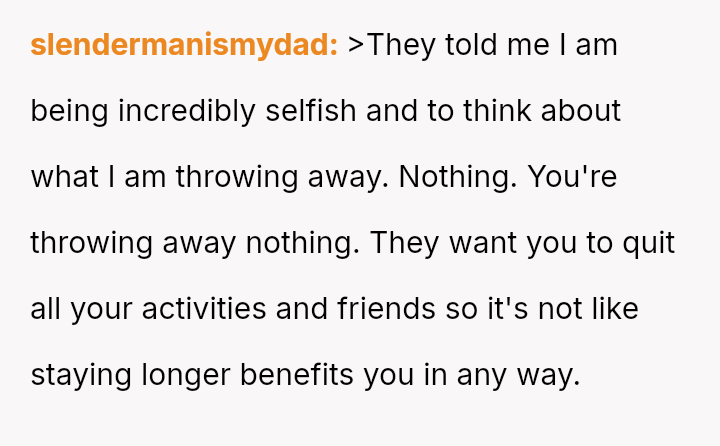Click the word "think" in the comment
This screenshot has height=446, width=720.
point(499,111)
